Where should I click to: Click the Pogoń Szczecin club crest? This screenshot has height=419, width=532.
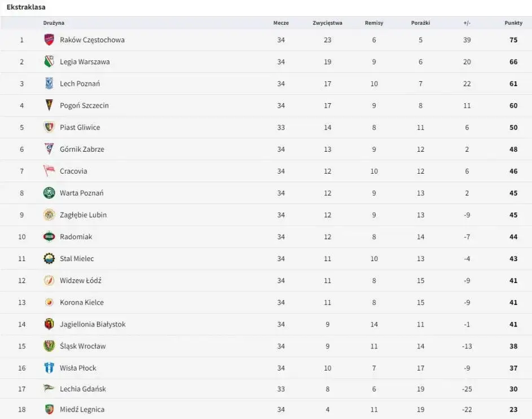pyautogui.click(x=49, y=105)
